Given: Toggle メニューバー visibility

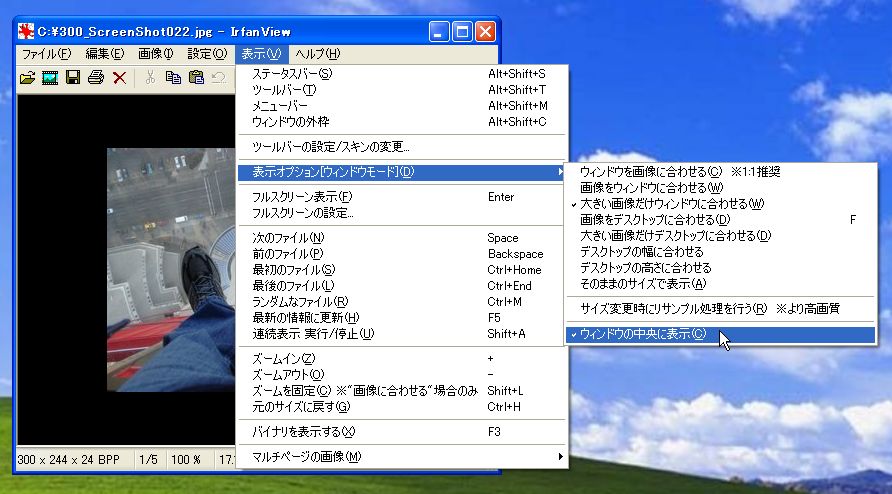Looking at the screenshot, I should click(402, 106).
